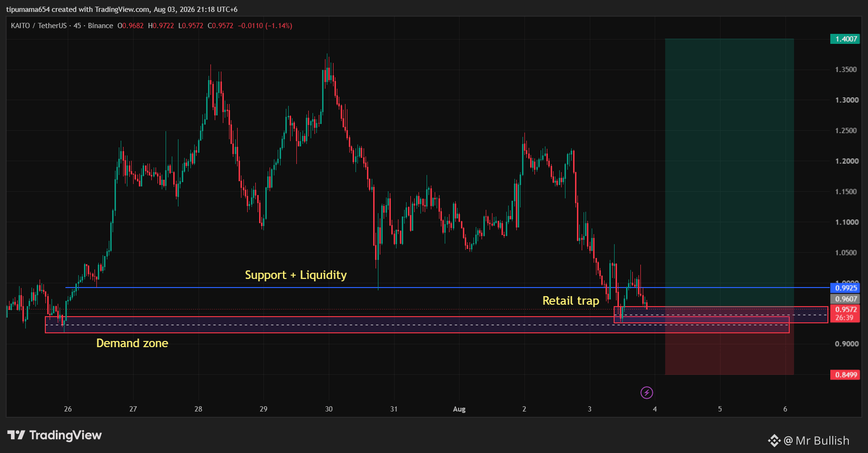The height and width of the screenshot is (453, 868).
Task: Click the close value C0.9572
Action: 220,26
